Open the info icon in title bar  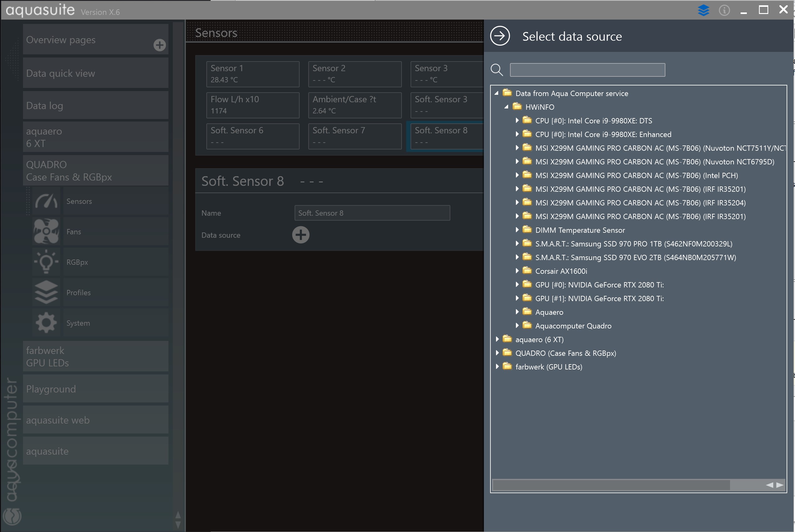724,11
